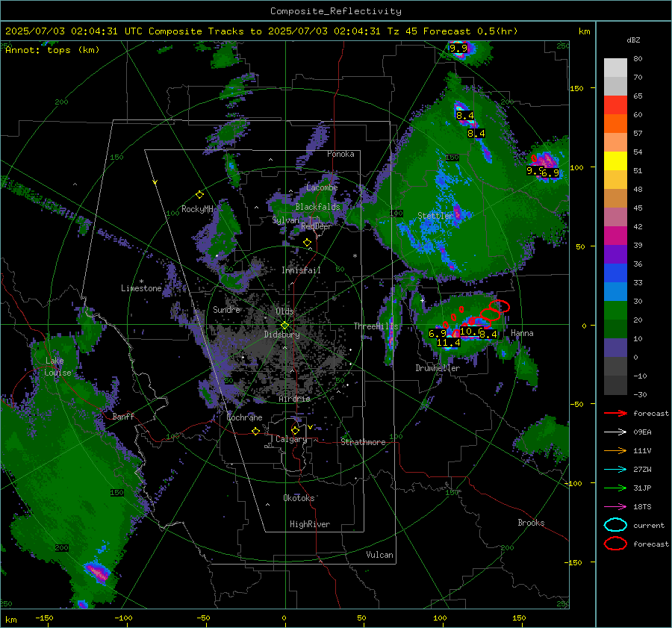Select the green 31JP track arrow
This screenshot has width=672, height=628.
[x=615, y=488]
